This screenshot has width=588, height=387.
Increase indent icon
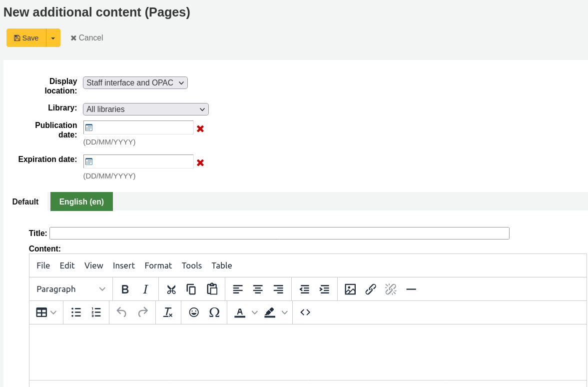pos(324,289)
